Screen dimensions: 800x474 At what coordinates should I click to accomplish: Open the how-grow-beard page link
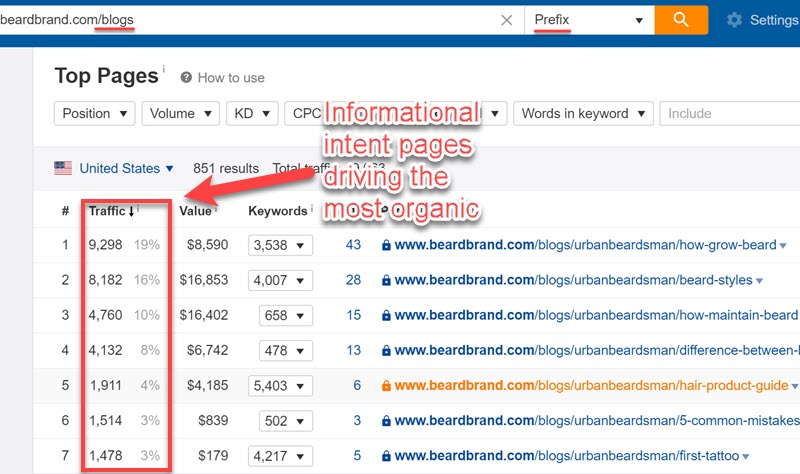(586, 245)
